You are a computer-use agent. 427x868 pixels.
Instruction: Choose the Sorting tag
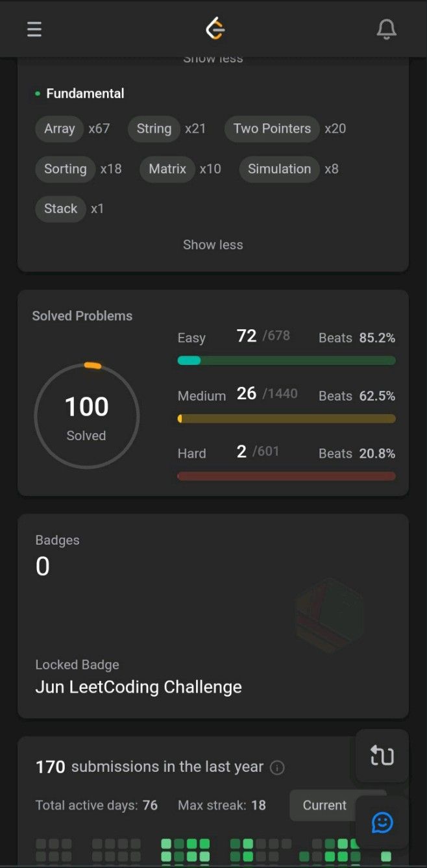click(66, 169)
